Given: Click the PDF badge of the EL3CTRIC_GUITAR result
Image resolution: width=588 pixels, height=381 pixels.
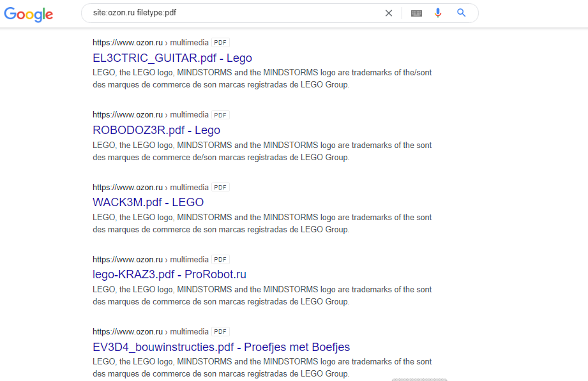Looking at the screenshot, I should tap(220, 42).
